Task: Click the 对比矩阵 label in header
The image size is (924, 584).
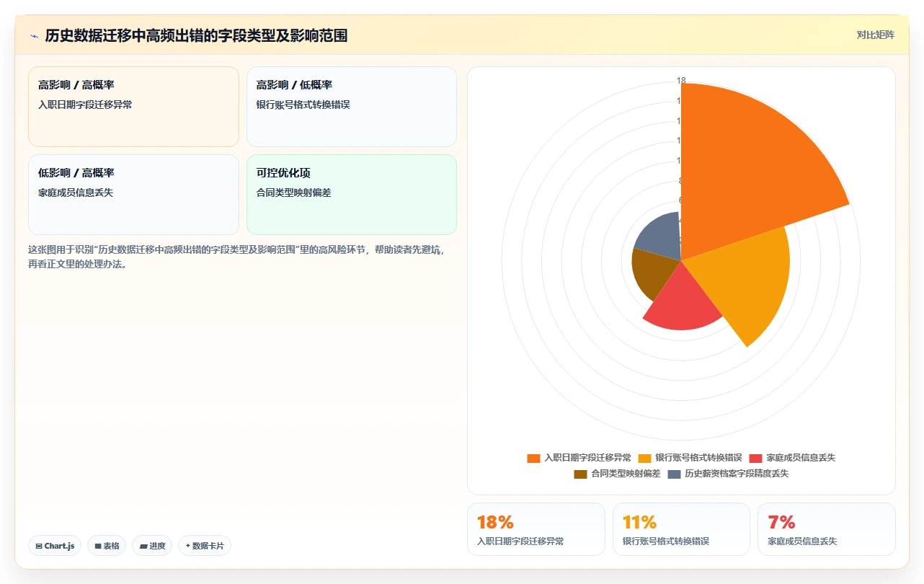Action: (x=875, y=35)
